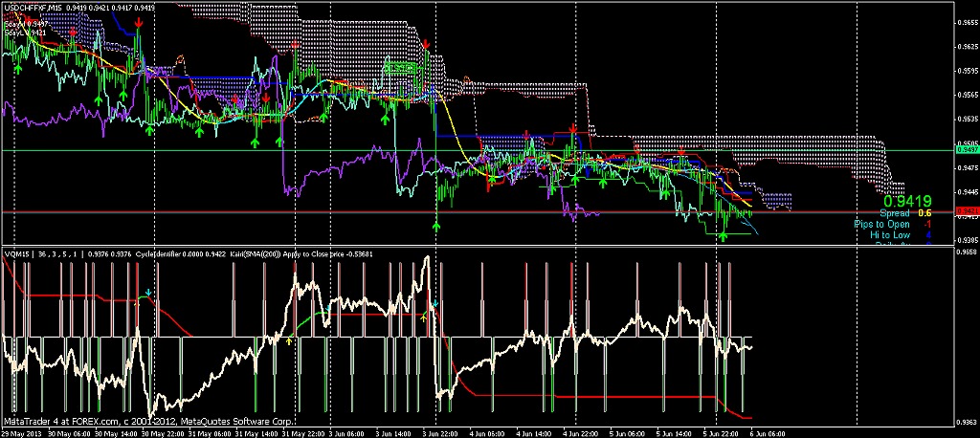Select the red down arrow above the 3 Jun 22:00 candle
The width and height of the screenshot is (980, 438).
pyautogui.click(x=426, y=45)
